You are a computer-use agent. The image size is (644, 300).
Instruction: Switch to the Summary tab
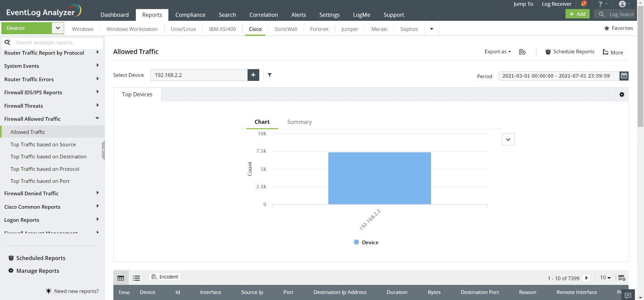[300, 122]
